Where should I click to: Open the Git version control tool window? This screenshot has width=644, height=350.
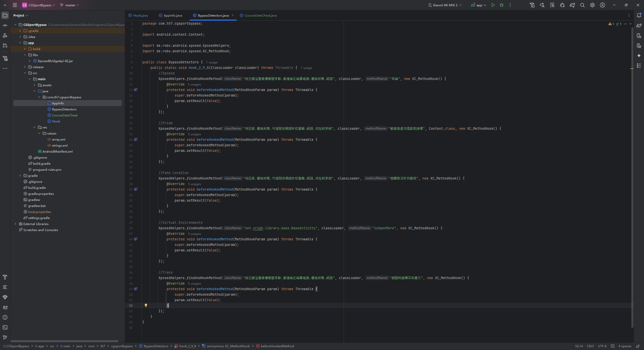[5, 337]
